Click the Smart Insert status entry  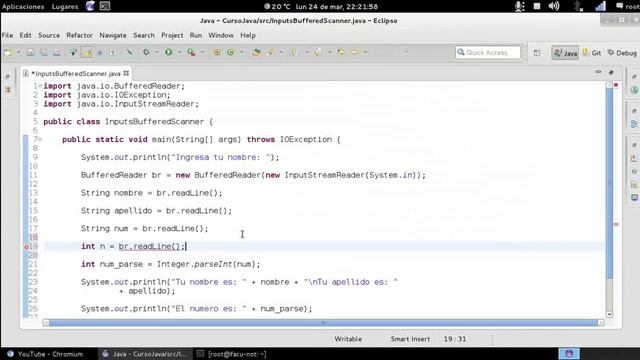pos(410,339)
